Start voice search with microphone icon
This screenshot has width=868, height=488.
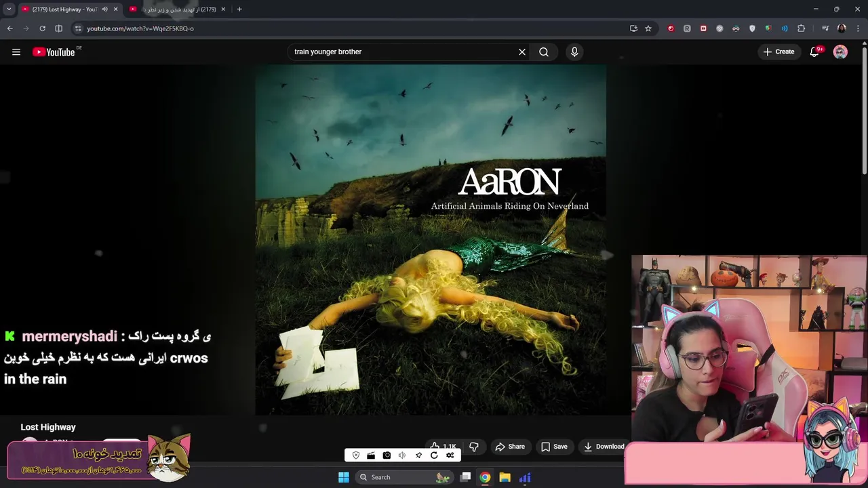(574, 52)
